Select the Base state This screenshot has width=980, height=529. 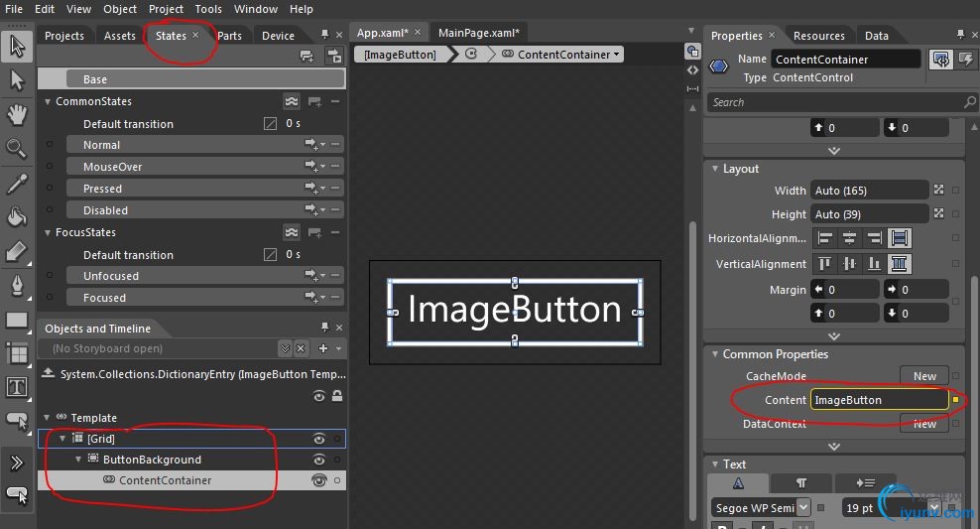205,79
